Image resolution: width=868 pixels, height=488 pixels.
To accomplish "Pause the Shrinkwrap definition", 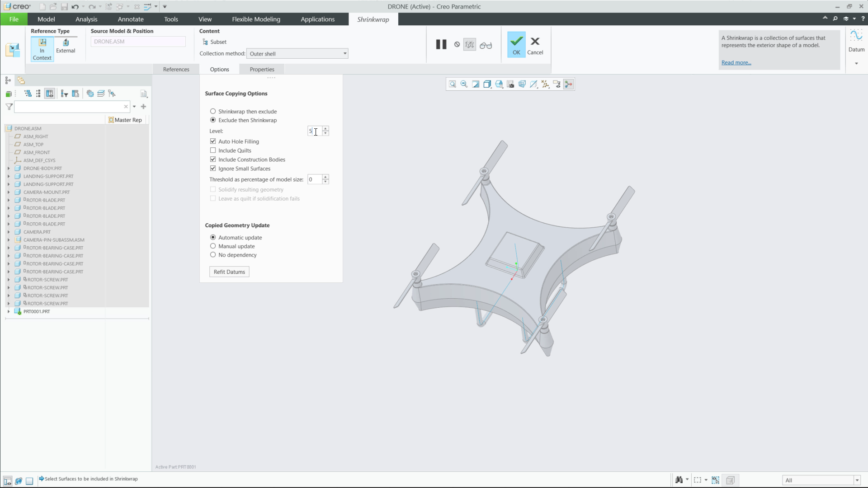I will (441, 44).
